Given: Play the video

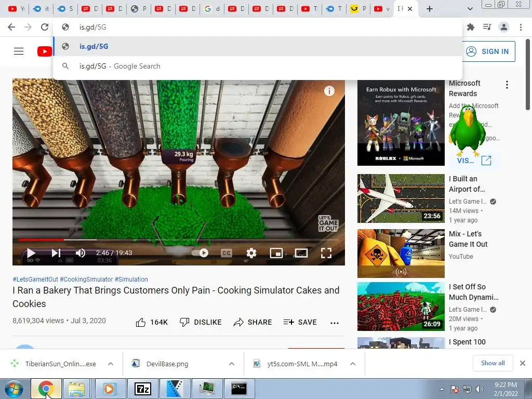Looking at the screenshot, I should [x=31, y=253].
